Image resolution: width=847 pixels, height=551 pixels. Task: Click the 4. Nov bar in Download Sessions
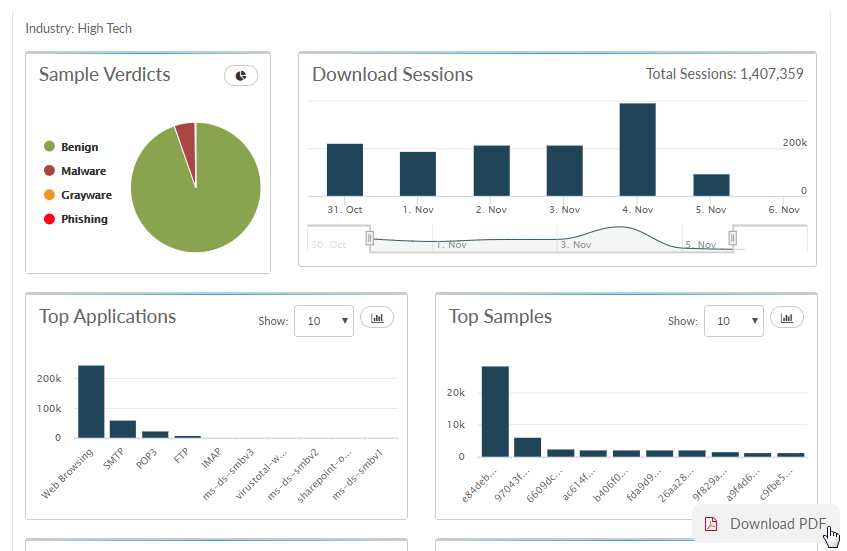pyautogui.click(x=637, y=150)
